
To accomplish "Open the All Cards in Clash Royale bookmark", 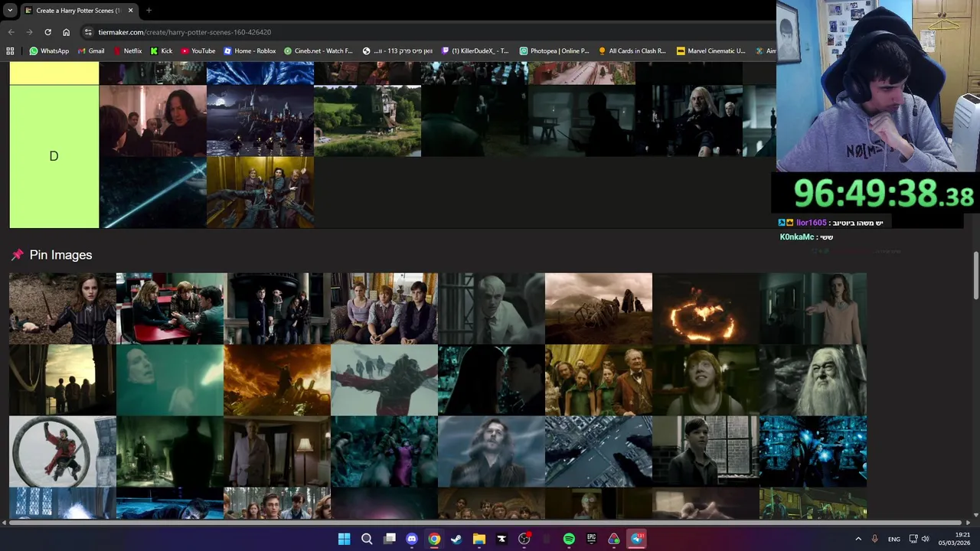I will pyautogui.click(x=632, y=51).
